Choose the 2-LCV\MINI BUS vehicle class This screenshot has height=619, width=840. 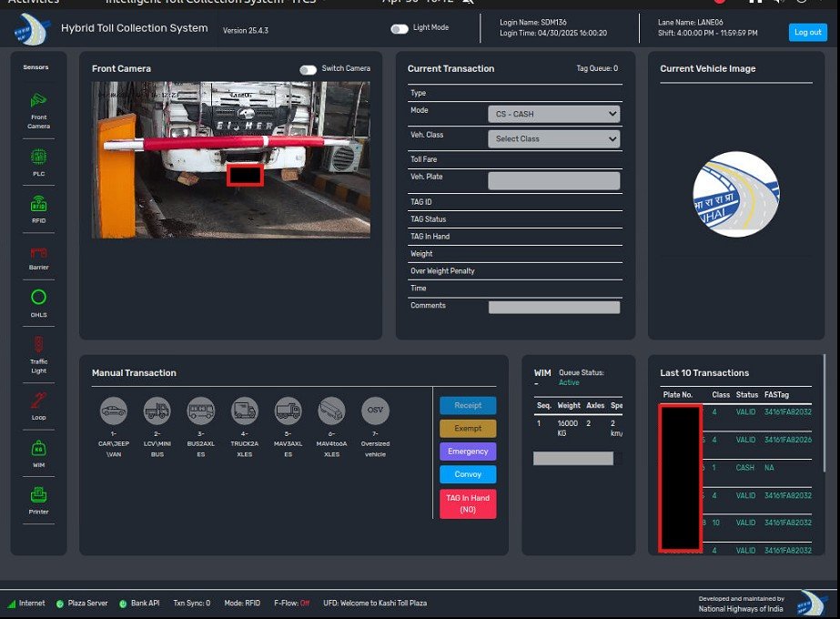coord(157,411)
